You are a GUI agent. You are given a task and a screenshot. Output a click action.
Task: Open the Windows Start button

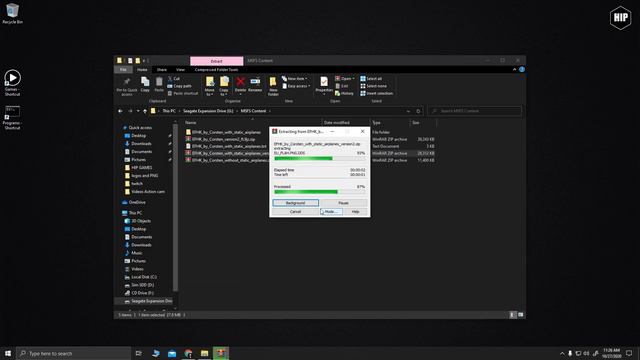point(8,353)
